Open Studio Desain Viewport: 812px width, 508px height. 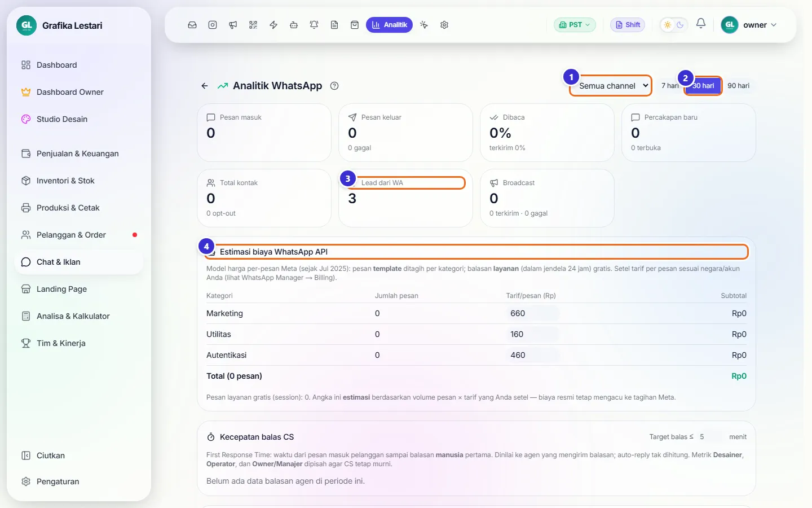pyautogui.click(x=79, y=119)
